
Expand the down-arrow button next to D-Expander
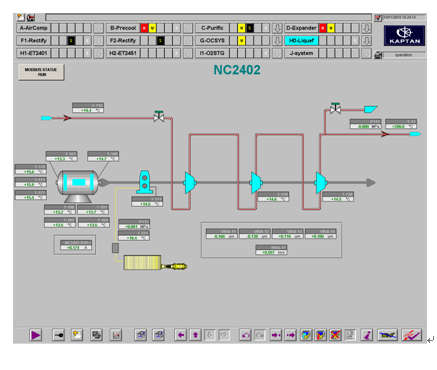coord(367,28)
